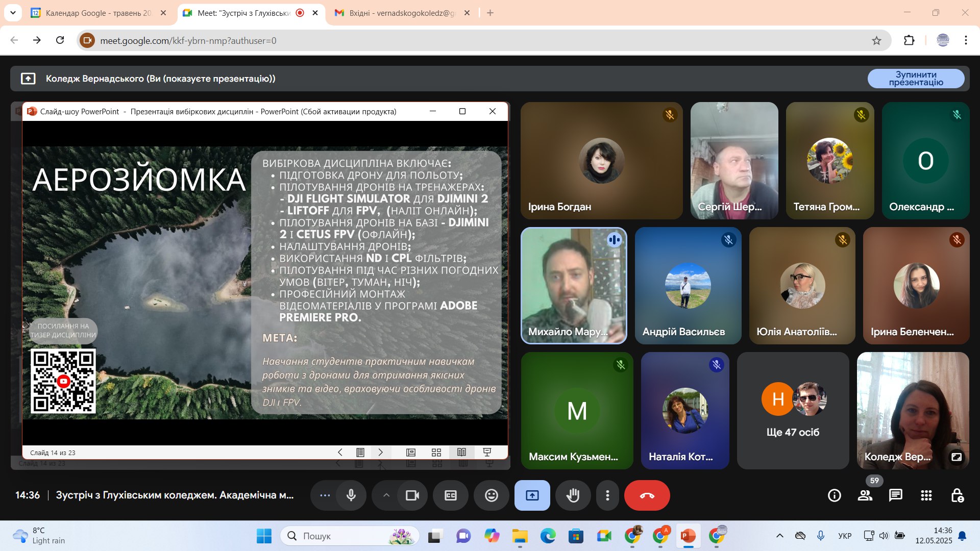
Task: Open Microsoft Edge from taskbar
Action: 548,536
